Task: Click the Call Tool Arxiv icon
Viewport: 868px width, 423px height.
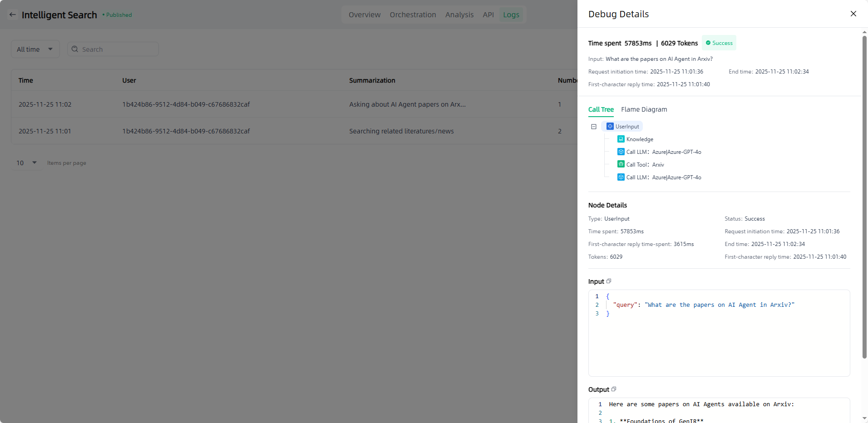Action: pos(621,164)
